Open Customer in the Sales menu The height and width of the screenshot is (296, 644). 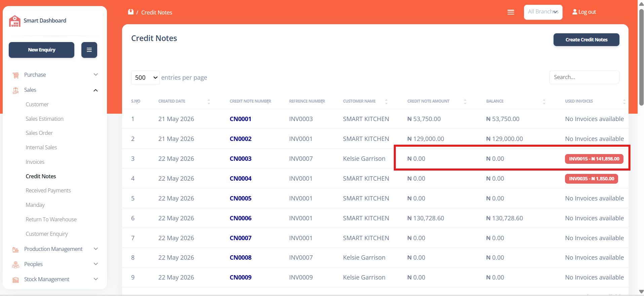click(x=37, y=104)
